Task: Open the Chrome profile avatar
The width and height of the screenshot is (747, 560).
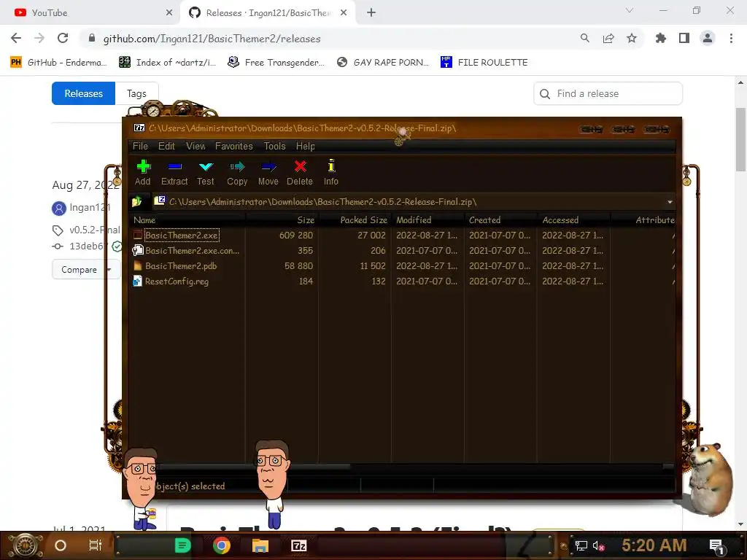Action: pyautogui.click(x=708, y=39)
